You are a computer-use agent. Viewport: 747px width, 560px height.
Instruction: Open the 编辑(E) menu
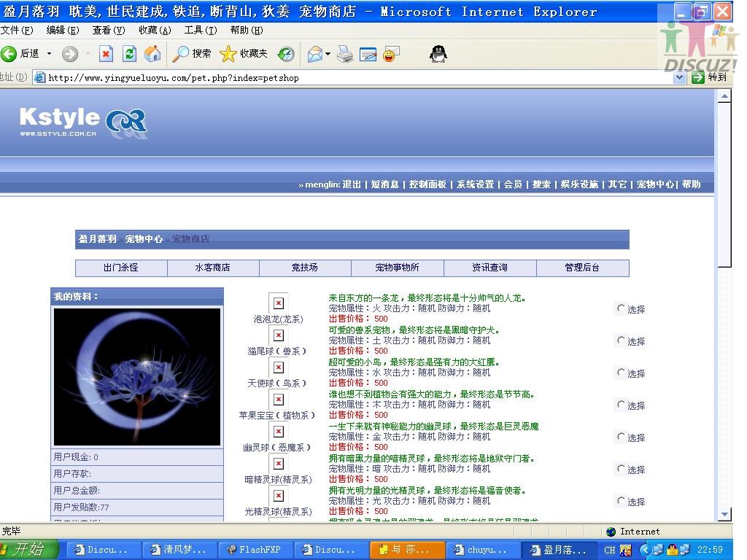click(x=63, y=30)
